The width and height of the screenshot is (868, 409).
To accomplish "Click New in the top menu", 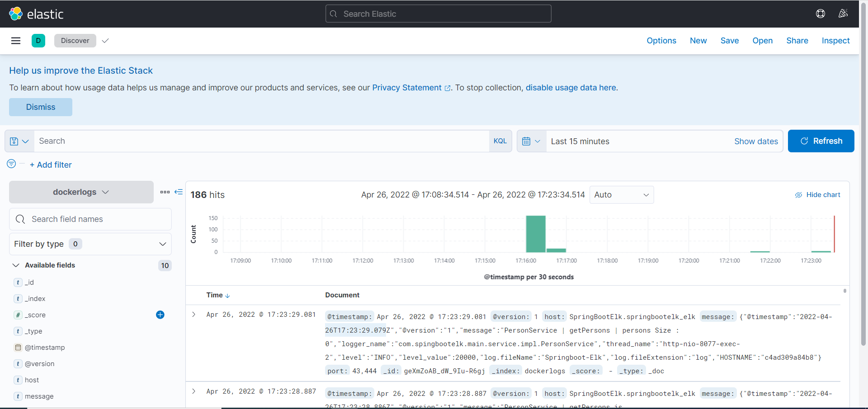I will tap(698, 41).
